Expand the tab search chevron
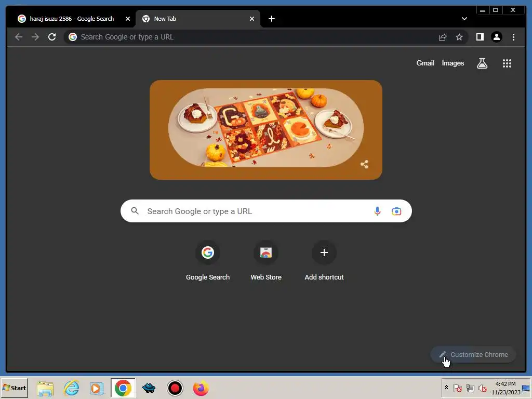 464,19
